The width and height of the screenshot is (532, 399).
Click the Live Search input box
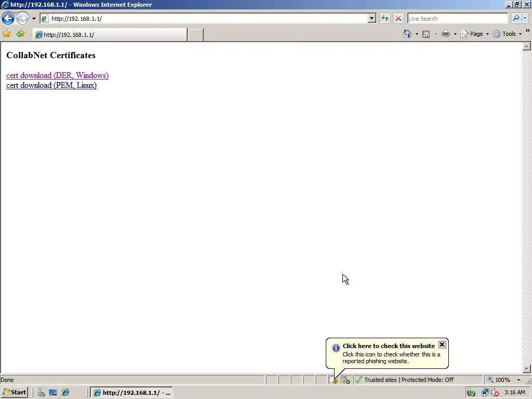click(x=457, y=19)
